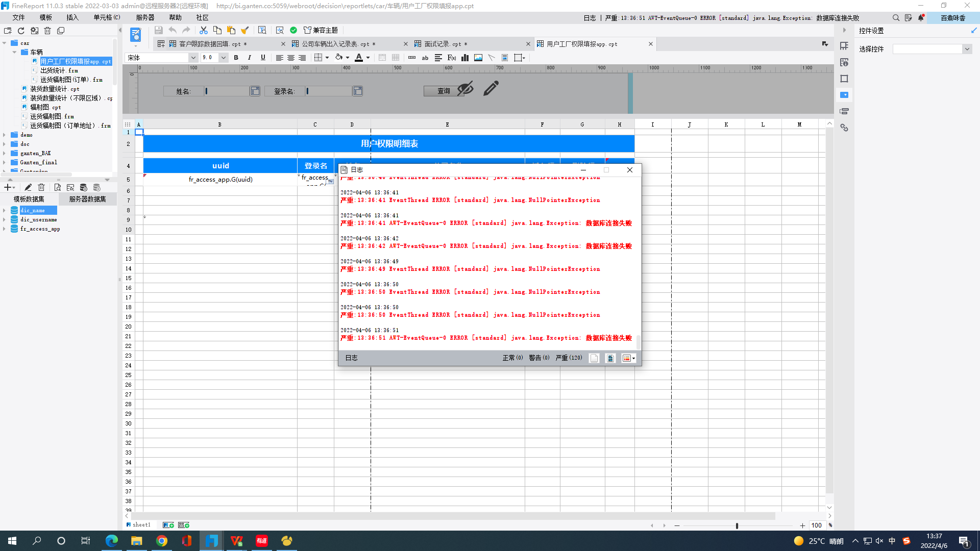
Task: Delete selected template with trash icon
Action: [x=47, y=31]
